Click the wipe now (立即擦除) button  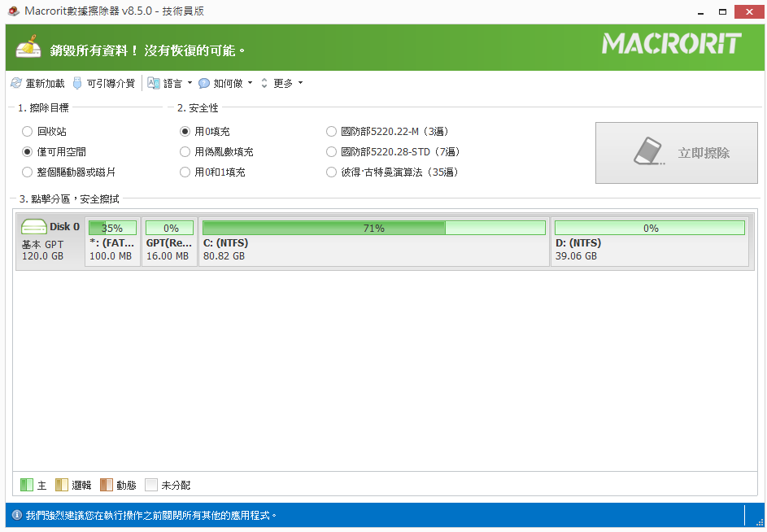coord(676,153)
